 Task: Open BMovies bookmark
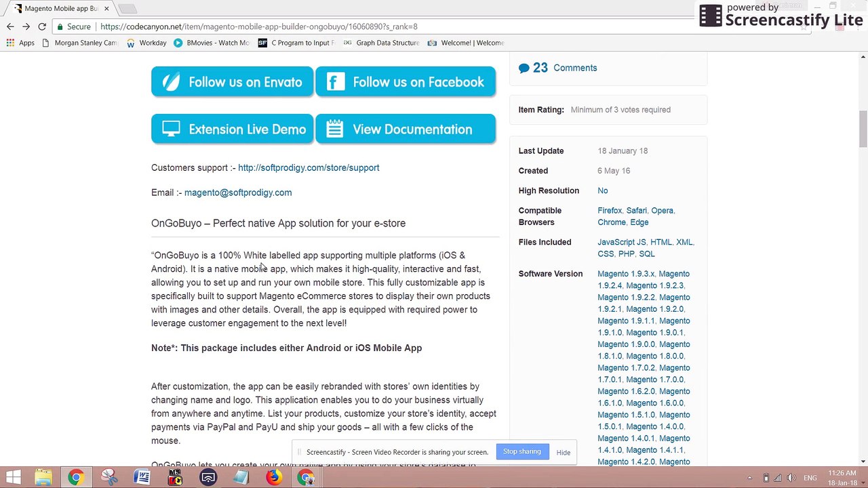(x=212, y=43)
